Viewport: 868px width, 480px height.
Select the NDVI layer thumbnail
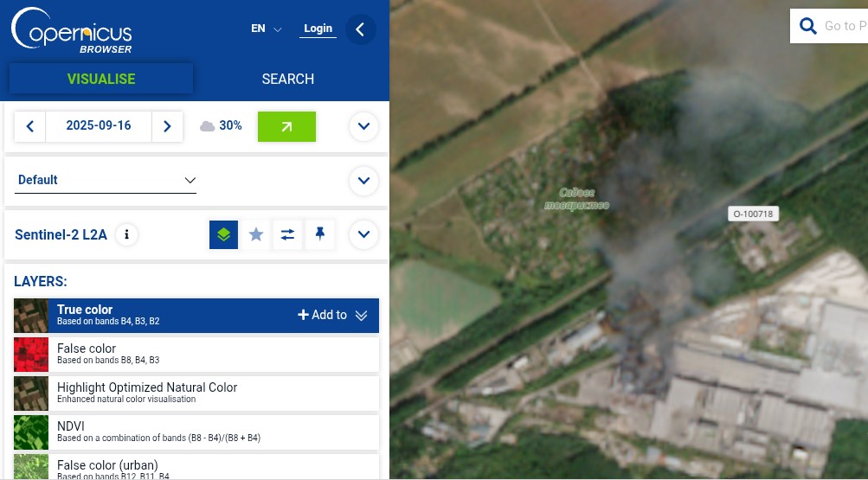point(31,432)
